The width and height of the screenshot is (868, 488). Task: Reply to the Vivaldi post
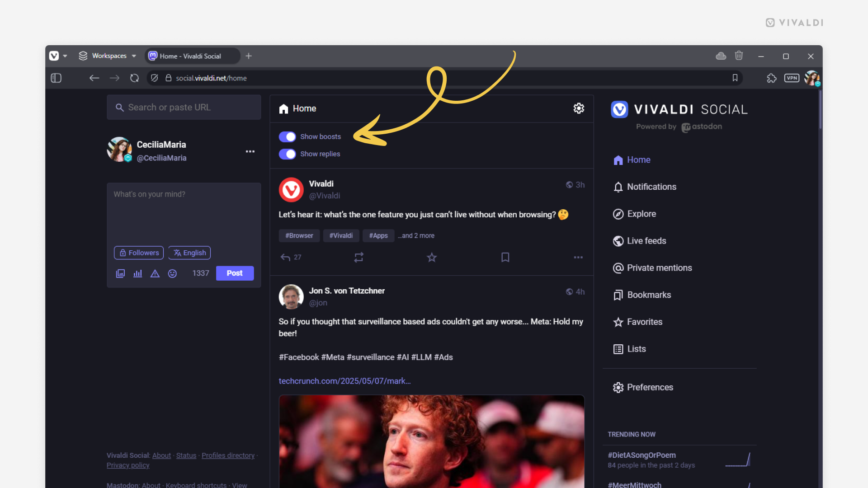285,258
